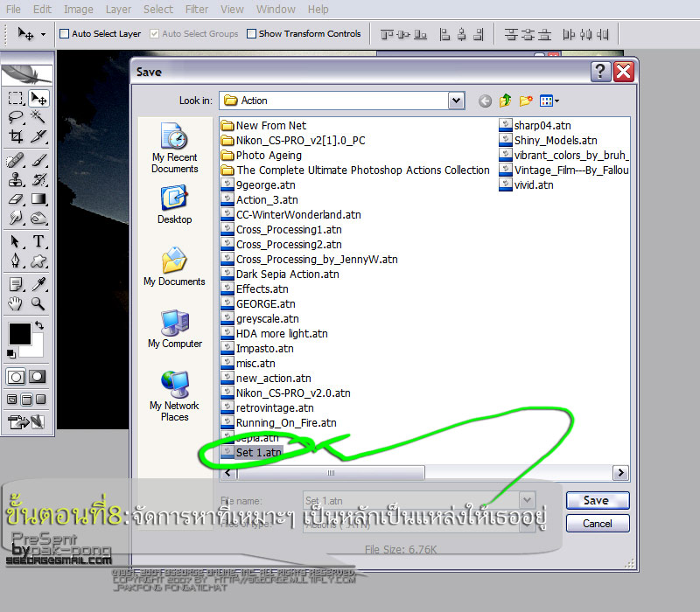Open the Image menu
This screenshot has height=612, width=700.
79,9
